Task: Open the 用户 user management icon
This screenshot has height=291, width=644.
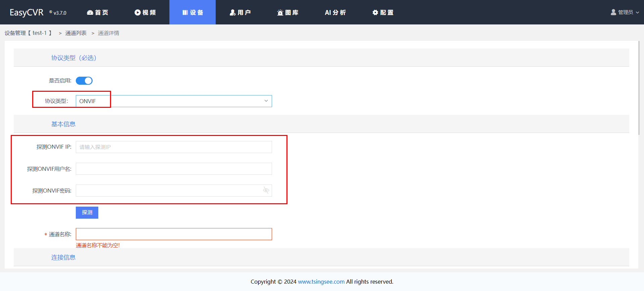Action: (232, 12)
